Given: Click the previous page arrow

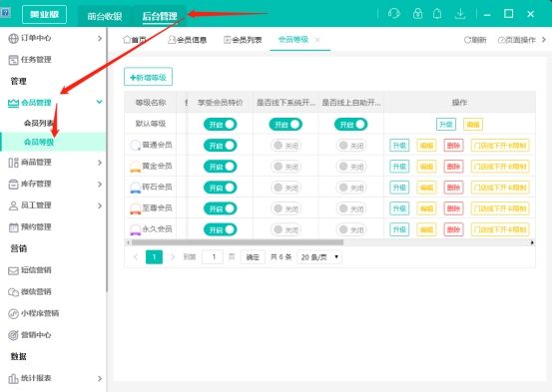Looking at the screenshot, I should pyautogui.click(x=136, y=257).
